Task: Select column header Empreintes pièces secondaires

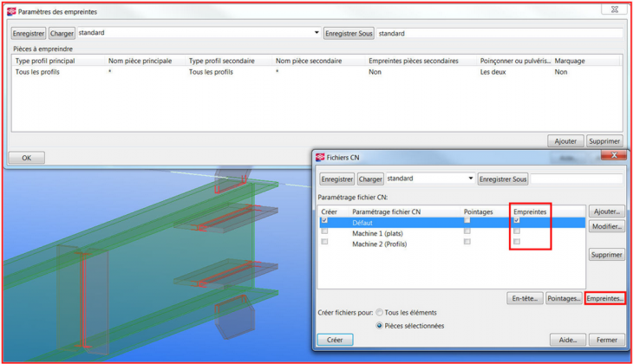Action: tap(414, 61)
